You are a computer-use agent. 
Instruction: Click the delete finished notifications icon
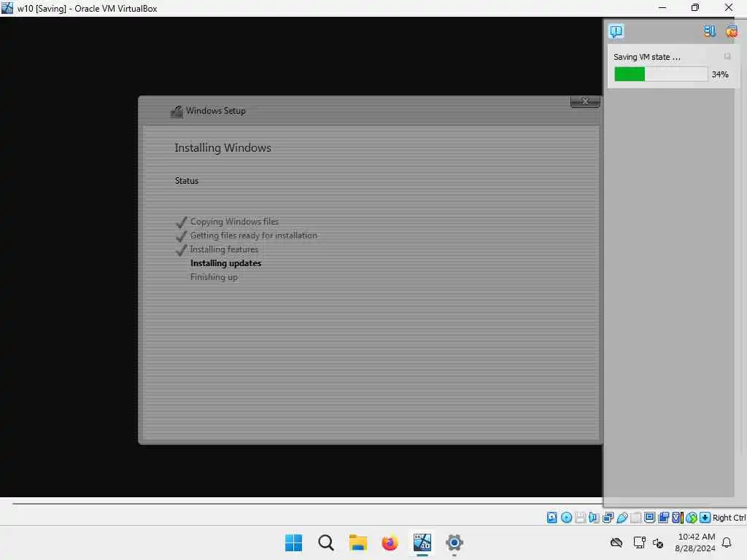[x=731, y=31]
